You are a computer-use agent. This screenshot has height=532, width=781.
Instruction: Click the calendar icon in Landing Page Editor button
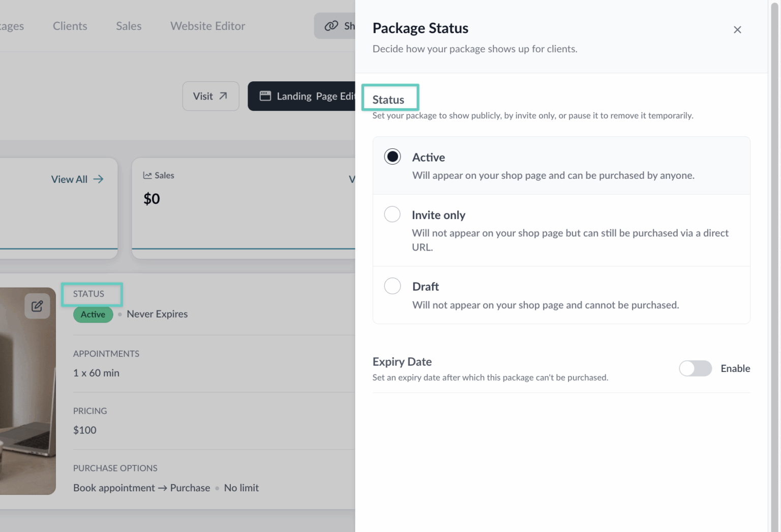tap(265, 96)
